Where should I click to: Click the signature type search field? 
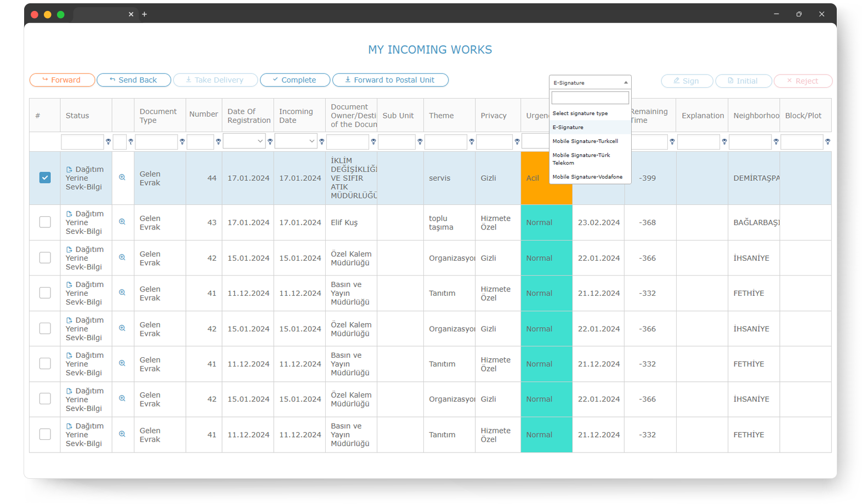590,98
